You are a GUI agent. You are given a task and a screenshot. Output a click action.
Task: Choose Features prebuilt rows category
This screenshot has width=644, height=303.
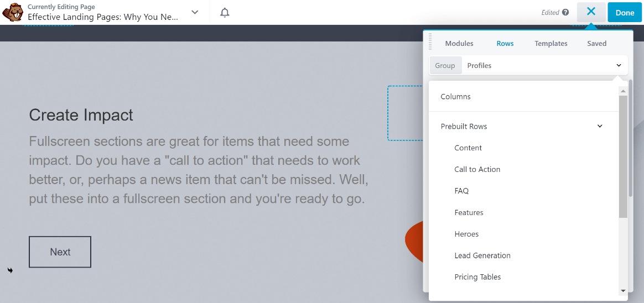469,213
